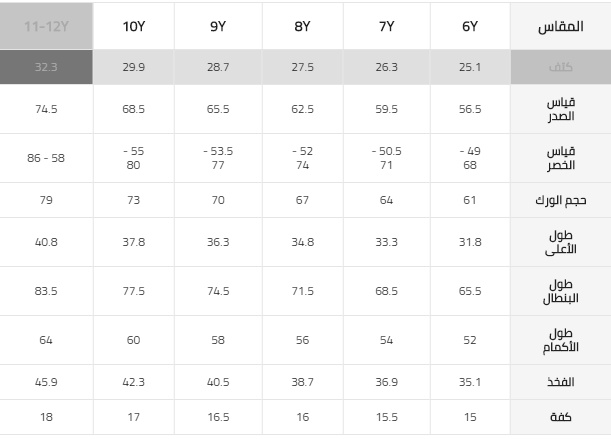This screenshot has height=439, width=611.
Task: Click the طول الأعلى row label
Action: [x=561, y=242]
